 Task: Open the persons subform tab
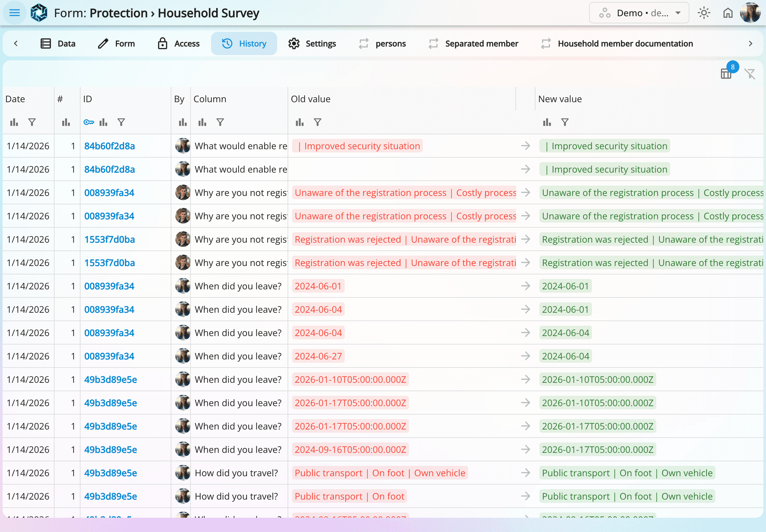pos(382,43)
